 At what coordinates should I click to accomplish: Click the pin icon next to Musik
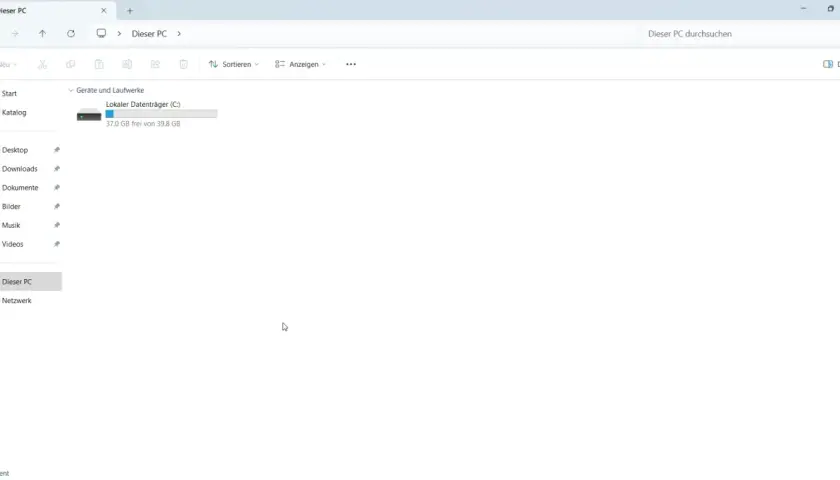(x=57, y=225)
